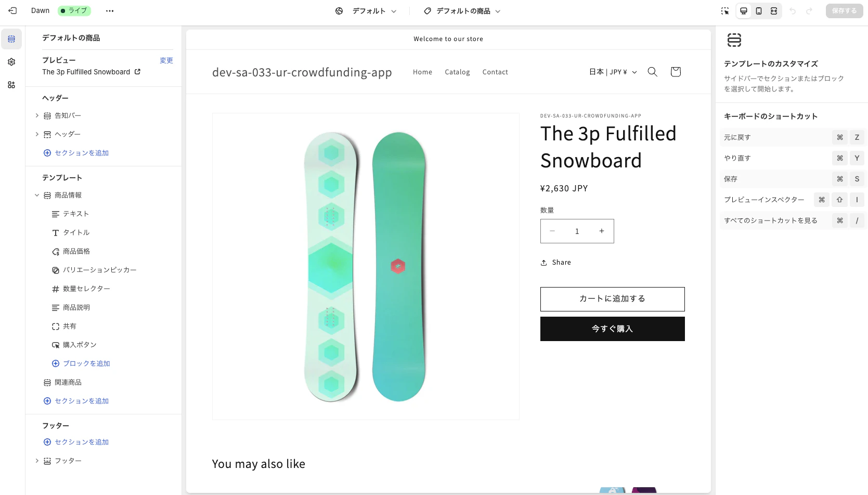
Task: Collapse the 商品情報 section
Action: [x=37, y=195]
